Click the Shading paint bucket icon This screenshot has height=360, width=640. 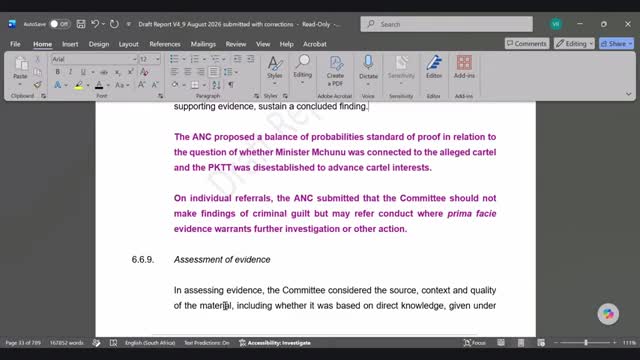pos(175,85)
